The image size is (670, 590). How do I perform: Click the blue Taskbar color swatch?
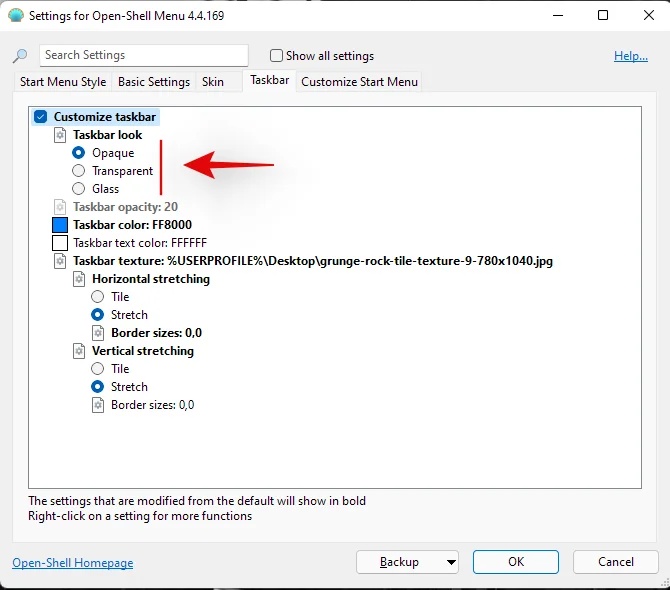coord(60,225)
